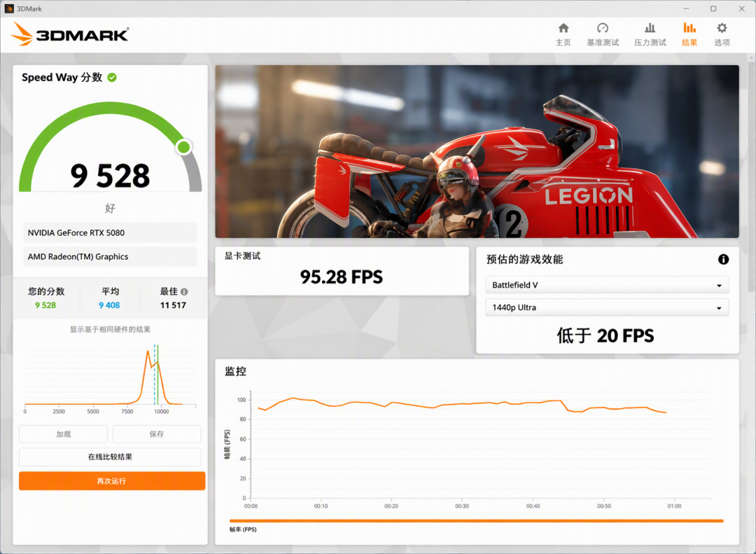Click the 好 rating label

coord(110,208)
